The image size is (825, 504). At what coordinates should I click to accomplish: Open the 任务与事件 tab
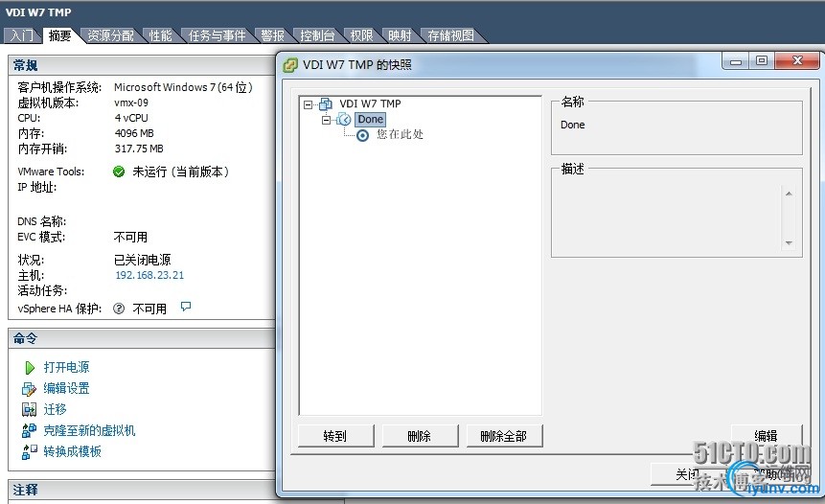217,35
